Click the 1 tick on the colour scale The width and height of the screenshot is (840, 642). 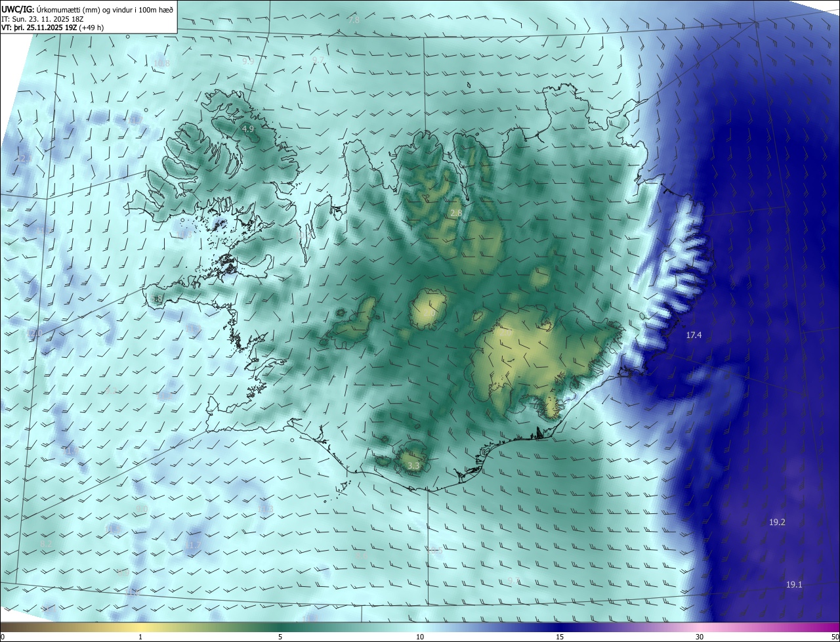(x=140, y=637)
